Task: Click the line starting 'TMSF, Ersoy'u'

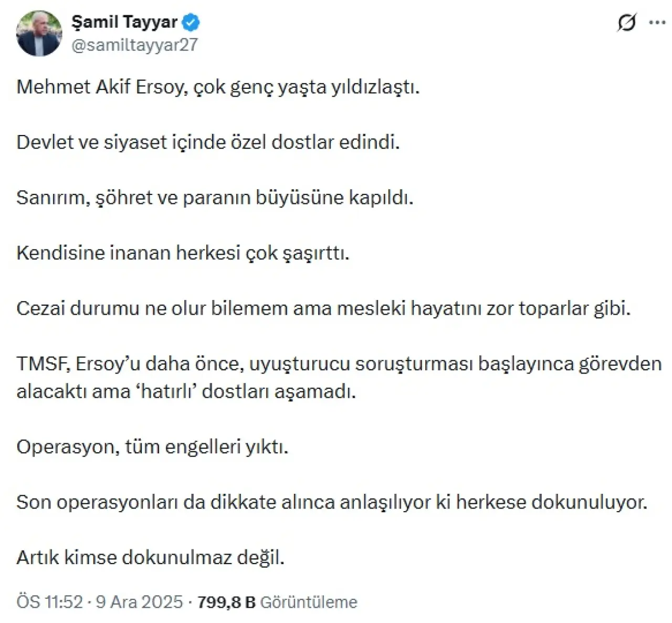Action: pos(339,364)
